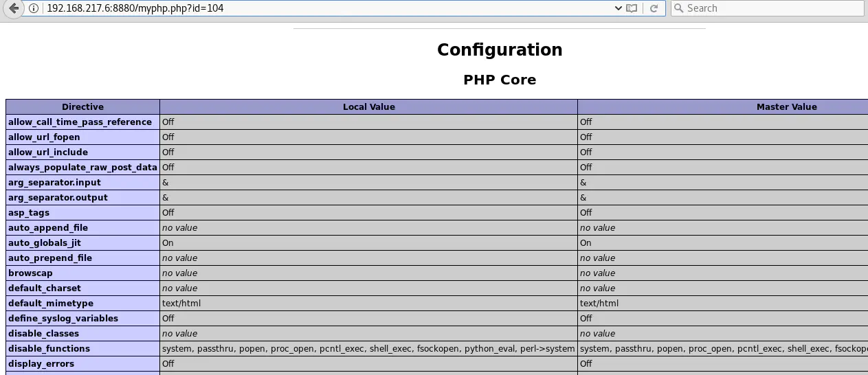
Task: Select the define_syslog_variables directive
Action: 82,318
